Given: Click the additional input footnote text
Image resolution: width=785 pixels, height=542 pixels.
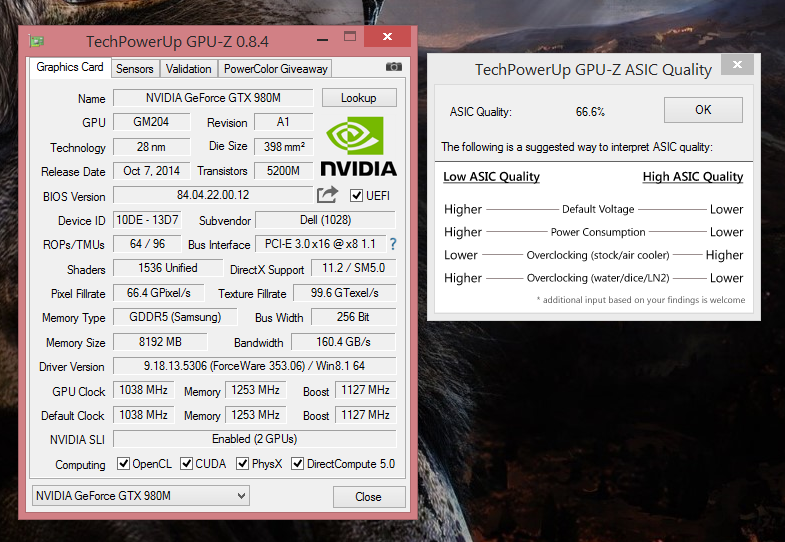Looking at the screenshot, I should [x=641, y=300].
